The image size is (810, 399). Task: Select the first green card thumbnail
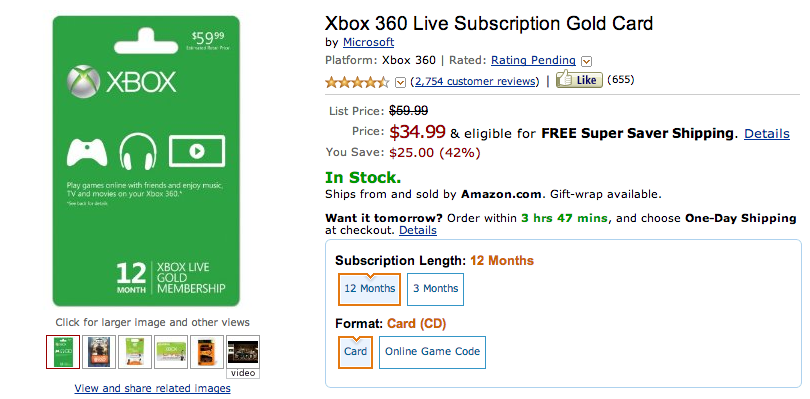[63, 352]
